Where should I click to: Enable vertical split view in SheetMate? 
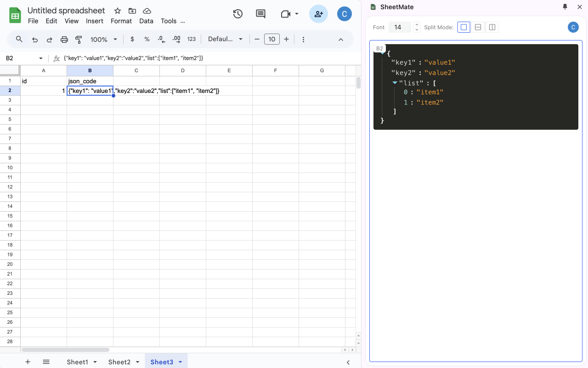(492, 27)
